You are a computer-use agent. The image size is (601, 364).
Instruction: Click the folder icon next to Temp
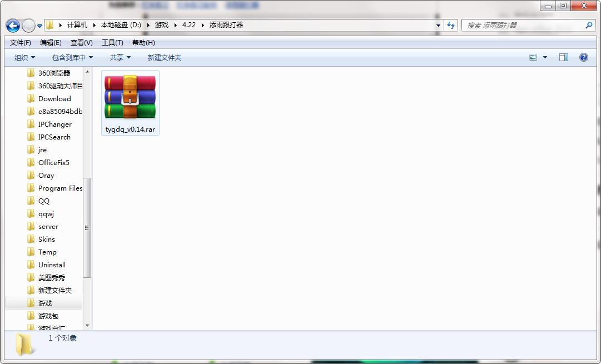pyautogui.click(x=31, y=252)
